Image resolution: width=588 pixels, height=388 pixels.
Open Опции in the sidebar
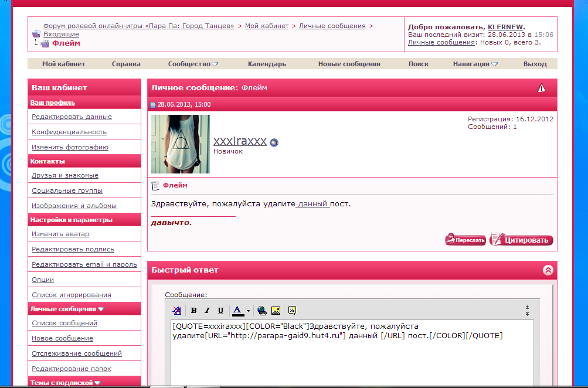pos(42,280)
